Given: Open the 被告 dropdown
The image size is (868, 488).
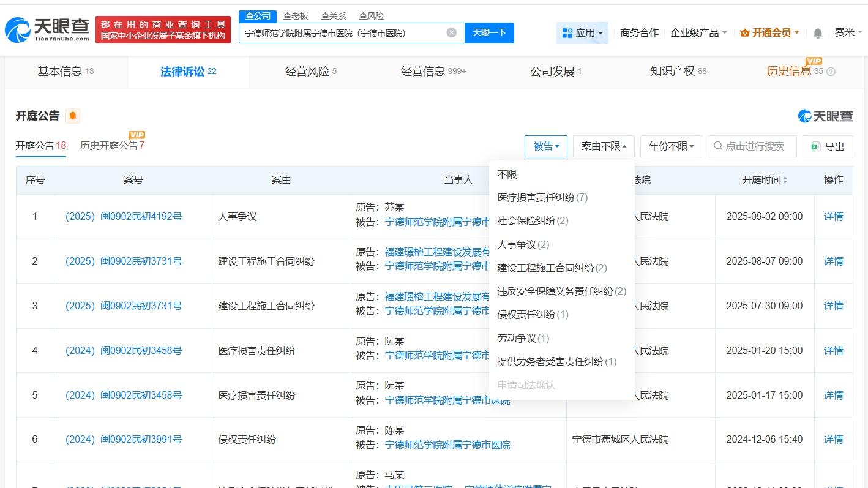Looking at the screenshot, I should [545, 146].
